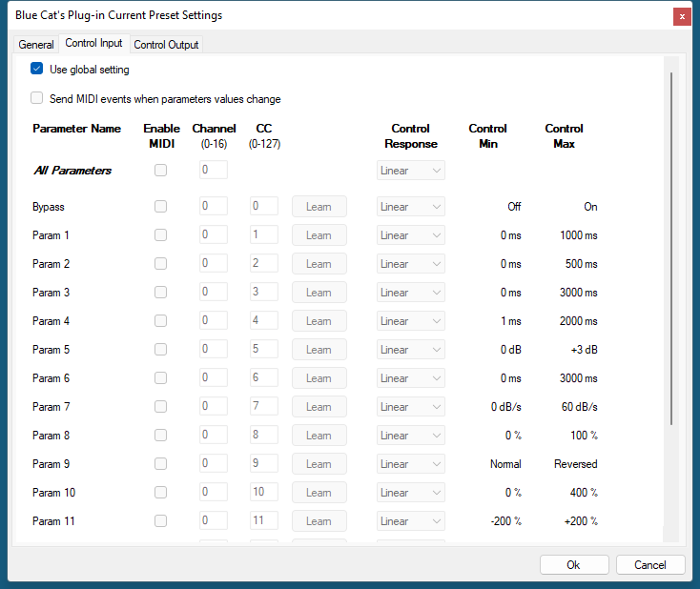Click Learn on Param 8 row
This screenshot has height=589, width=700.
coord(319,435)
